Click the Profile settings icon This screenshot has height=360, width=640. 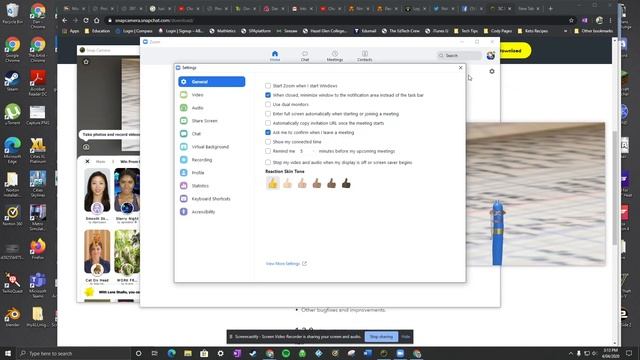pos(184,173)
